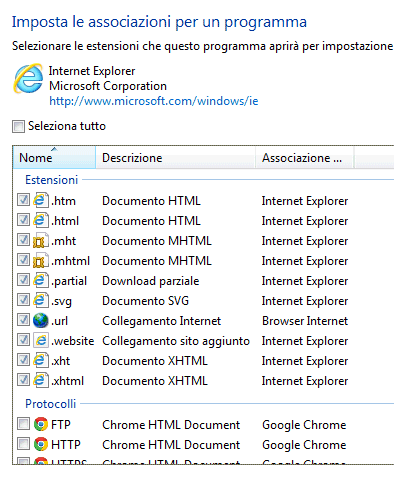The width and height of the screenshot is (394, 480).
Task: Click the .website file type icon
Action: point(41,340)
